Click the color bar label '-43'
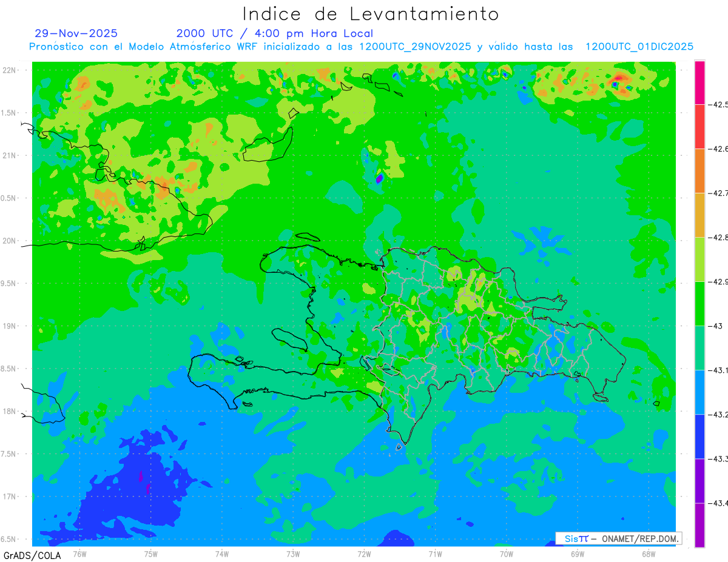 point(716,326)
